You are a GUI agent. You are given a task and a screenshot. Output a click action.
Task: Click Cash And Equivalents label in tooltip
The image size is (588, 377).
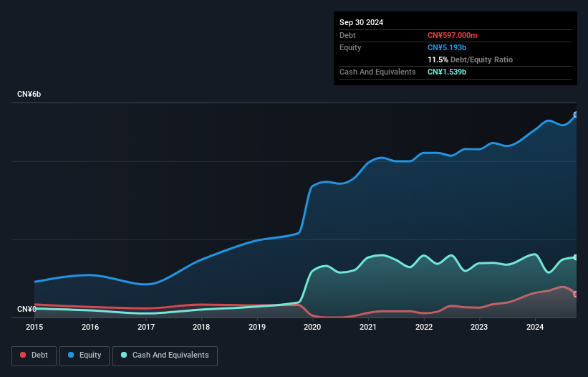coord(377,72)
